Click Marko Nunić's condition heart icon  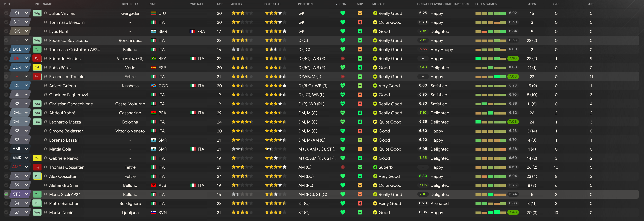click(342, 212)
